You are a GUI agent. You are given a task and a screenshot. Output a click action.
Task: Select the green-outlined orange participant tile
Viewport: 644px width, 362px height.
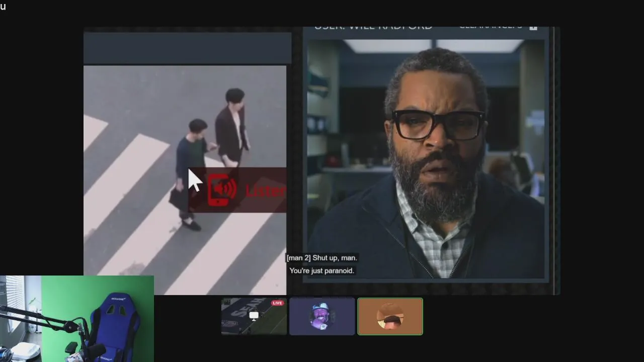point(390,316)
